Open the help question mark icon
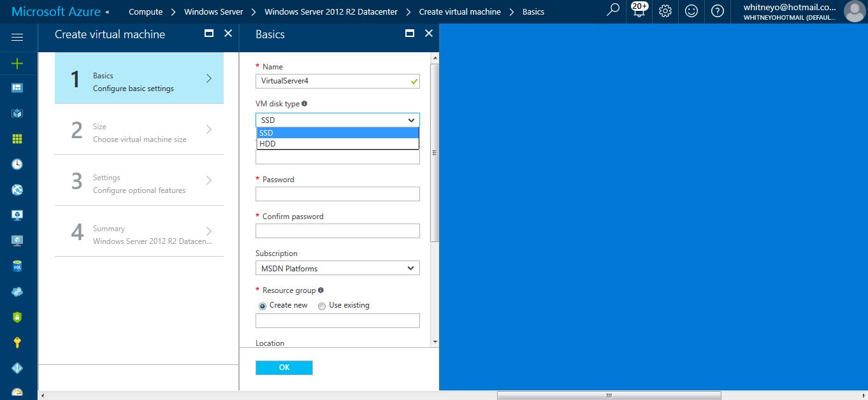The width and height of the screenshot is (868, 400). coord(717,11)
